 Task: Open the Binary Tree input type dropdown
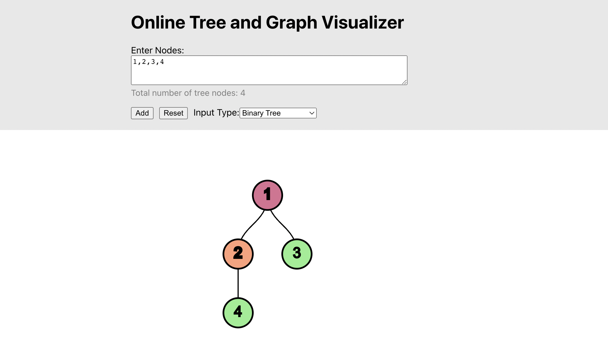pyautogui.click(x=278, y=113)
